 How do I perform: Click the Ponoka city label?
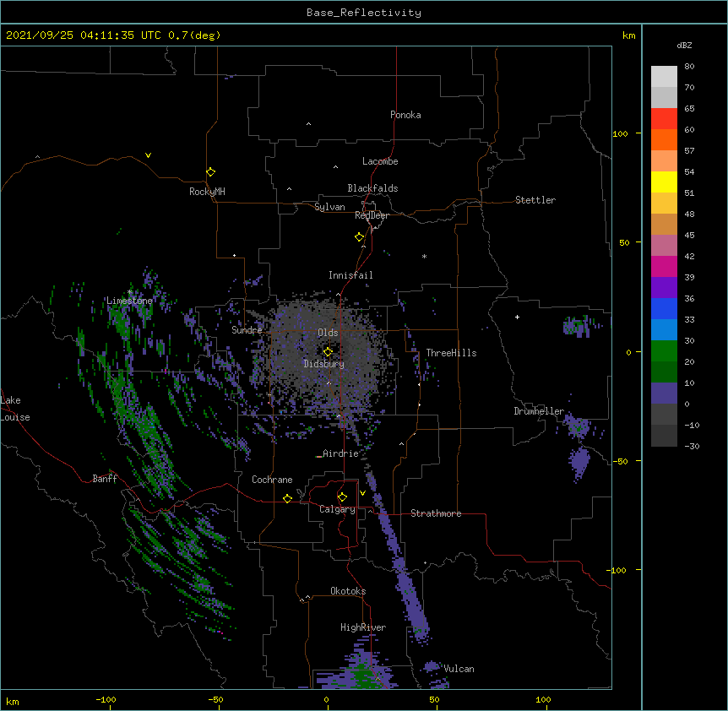click(x=405, y=115)
